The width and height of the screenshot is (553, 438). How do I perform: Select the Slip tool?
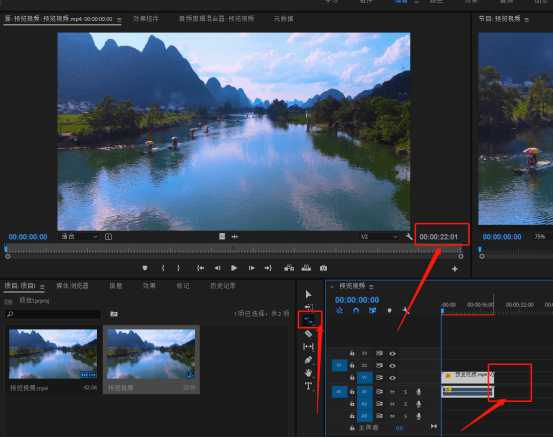[308, 347]
